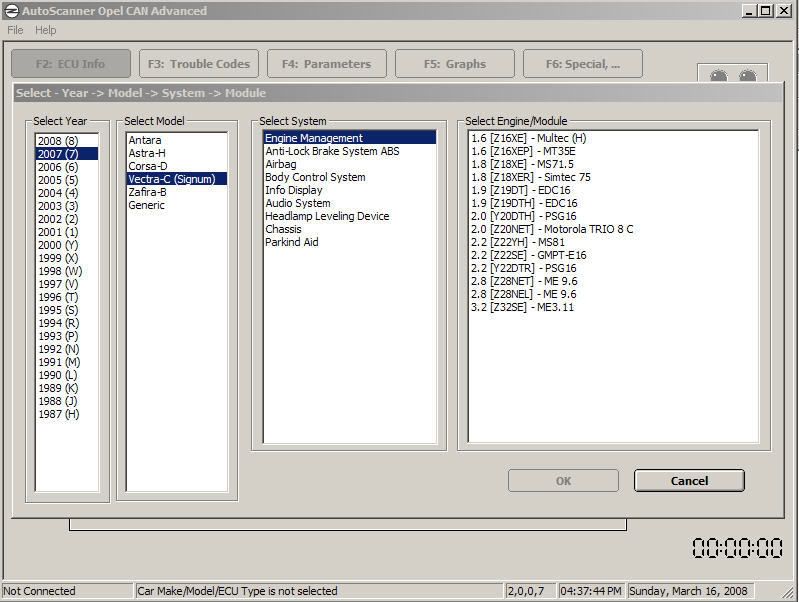Pick 1.6 [Z16XE] - Multec (H) engine
The width and height of the screenshot is (799, 602).
point(613,138)
